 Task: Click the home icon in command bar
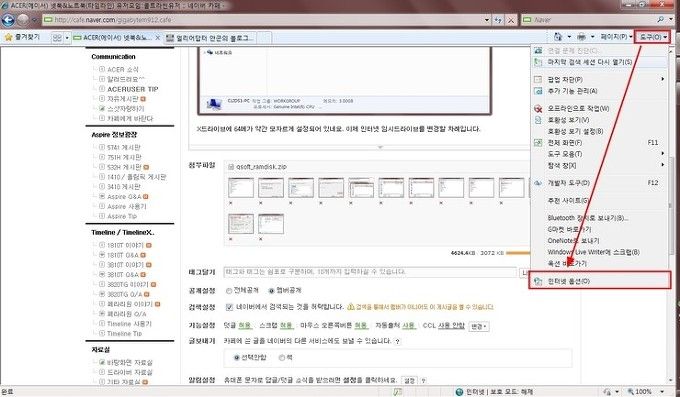pyautogui.click(x=558, y=37)
